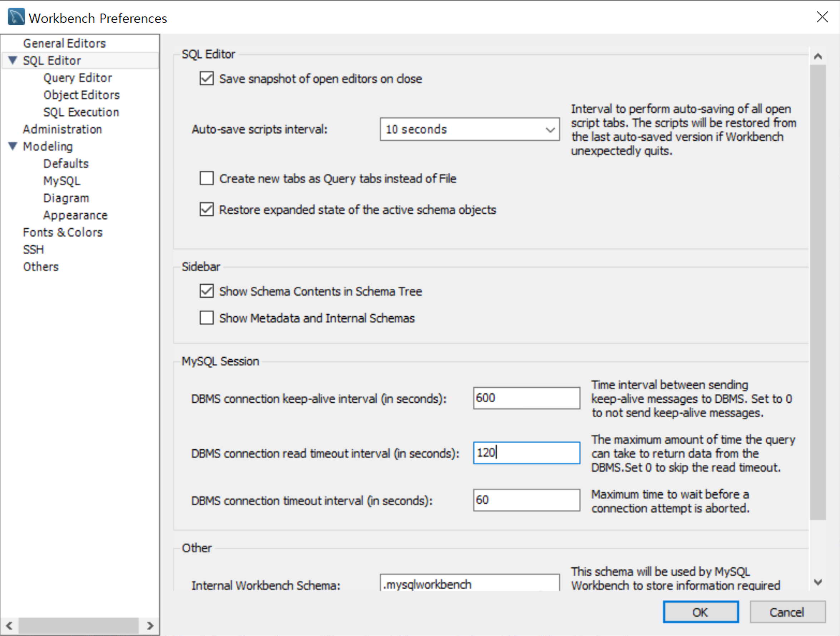840x636 pixels.
Task: Open Modeling Defaults page
Action: tap(66, 163)
